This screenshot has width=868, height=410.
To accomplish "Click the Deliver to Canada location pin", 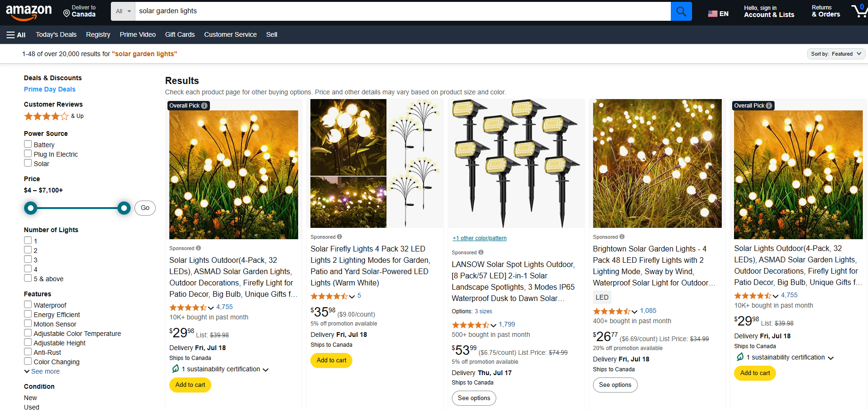I will (x=67, y=14).
